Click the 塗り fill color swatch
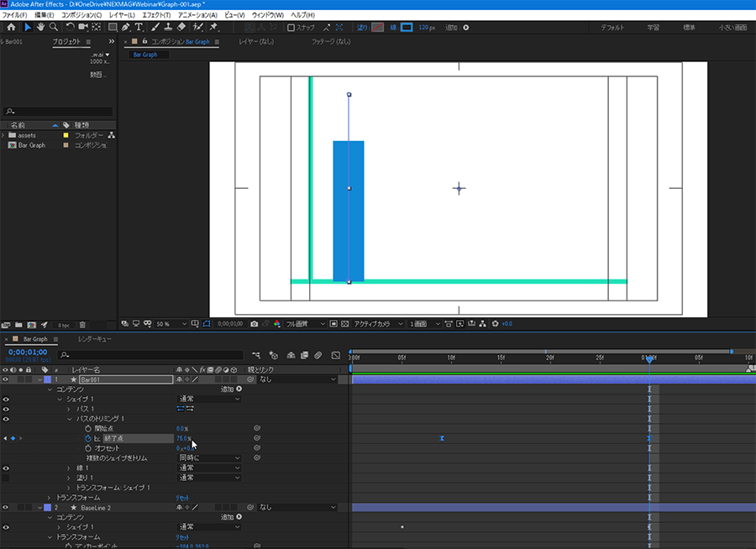The width and height of the screenshot is (756, 549). (378, 27)
